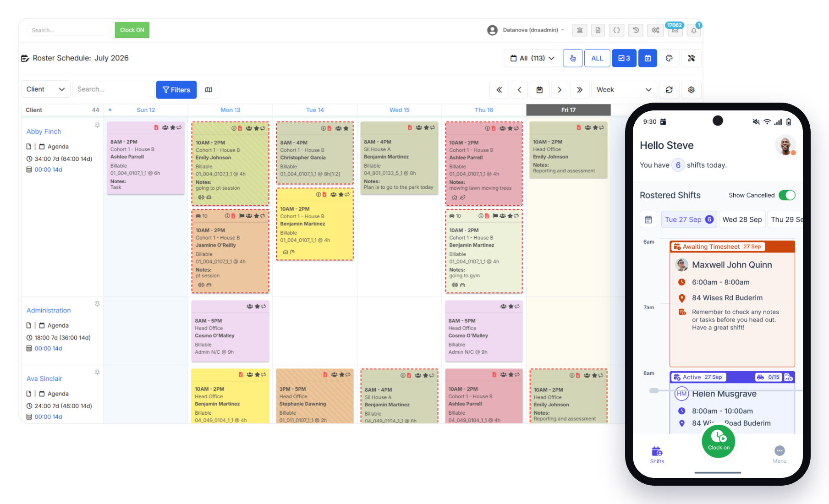Pin the Administration client row

coord(97,304)
